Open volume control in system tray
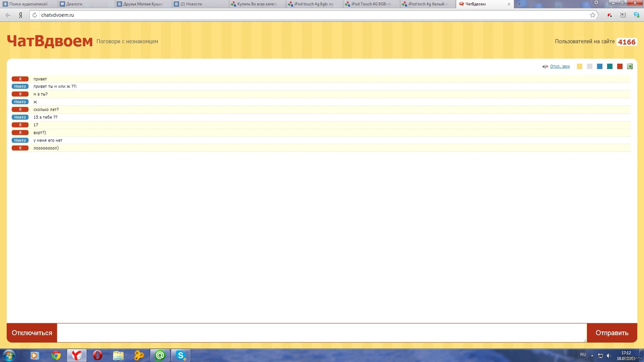 click(609, 356)
